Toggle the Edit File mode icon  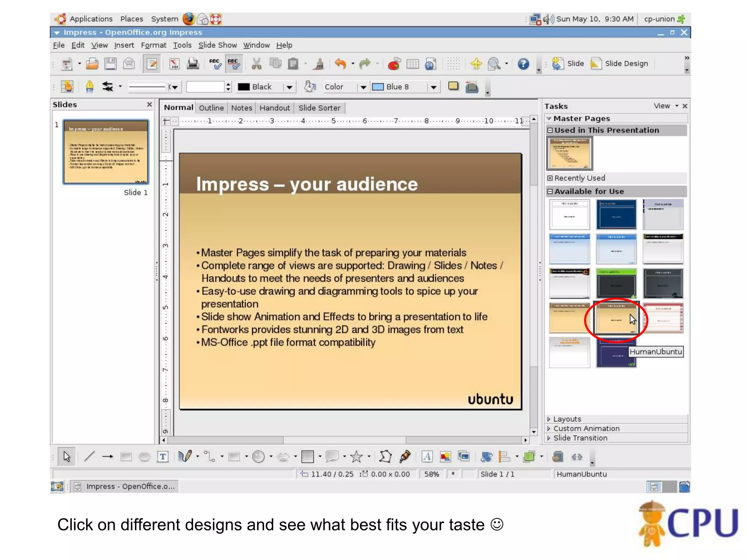152,64
